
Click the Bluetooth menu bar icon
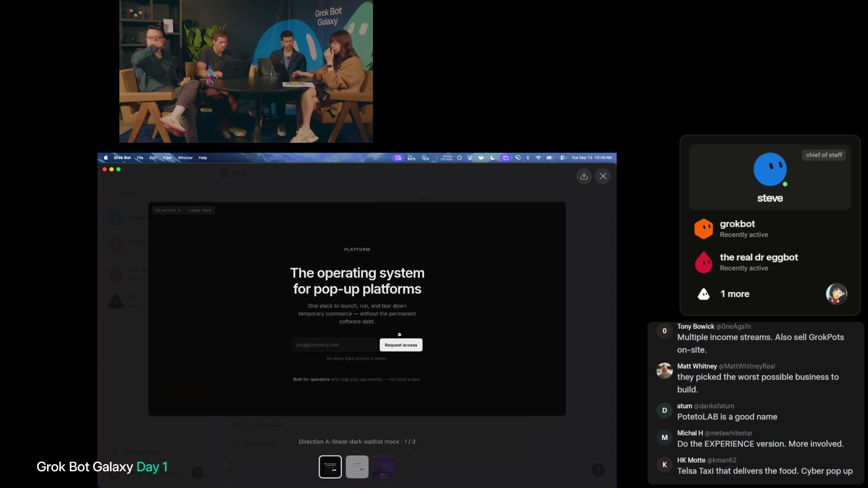click(x=528, y=158)
